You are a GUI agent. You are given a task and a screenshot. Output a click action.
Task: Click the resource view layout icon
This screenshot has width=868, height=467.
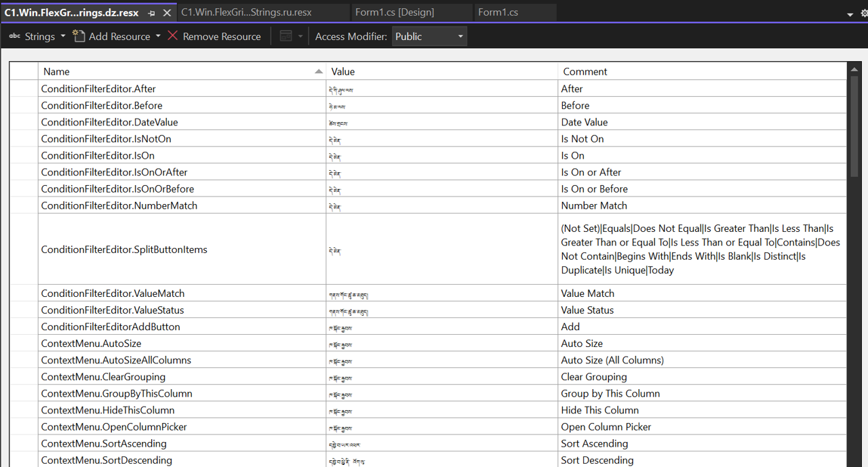pyautogui.click(x=285, y=37)
